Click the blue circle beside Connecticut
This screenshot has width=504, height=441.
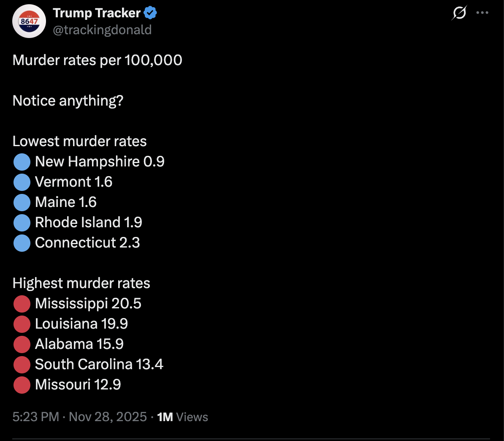click(x=22, y=243)
